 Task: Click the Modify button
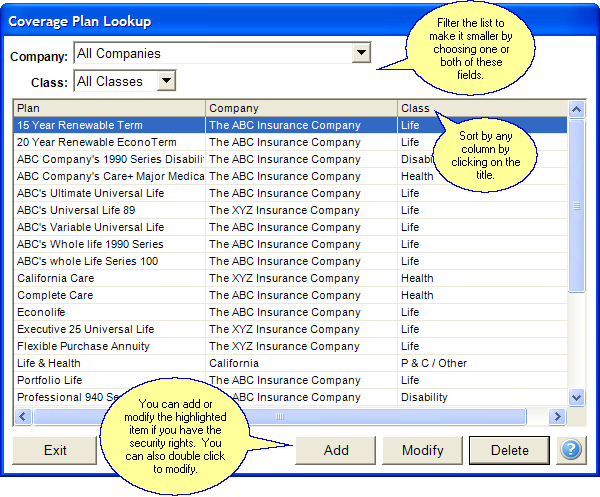(x=422, y=450)
